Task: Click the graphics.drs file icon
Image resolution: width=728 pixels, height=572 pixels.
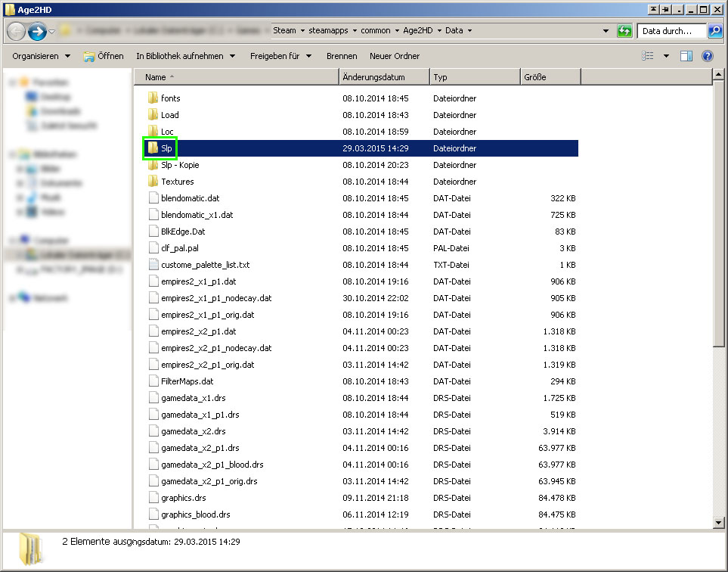Action: (153, 498)
